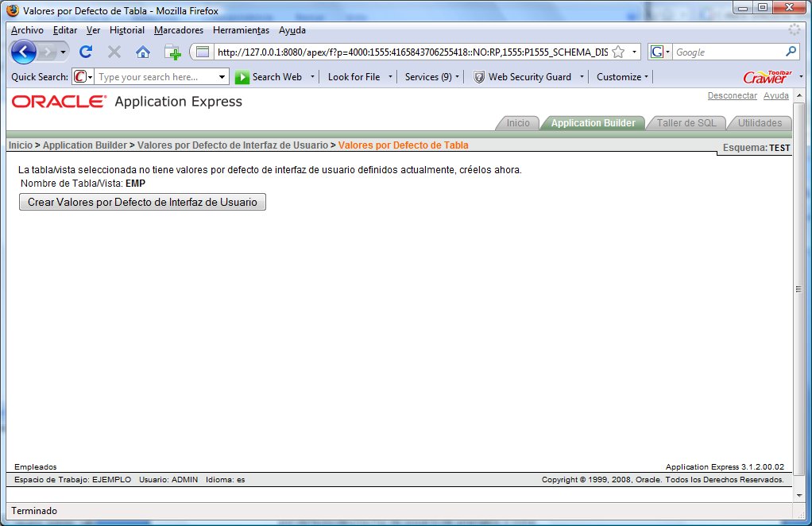Select the Application Builder tab
Viewport: 812px width, 526px height.
coord(593,123)
